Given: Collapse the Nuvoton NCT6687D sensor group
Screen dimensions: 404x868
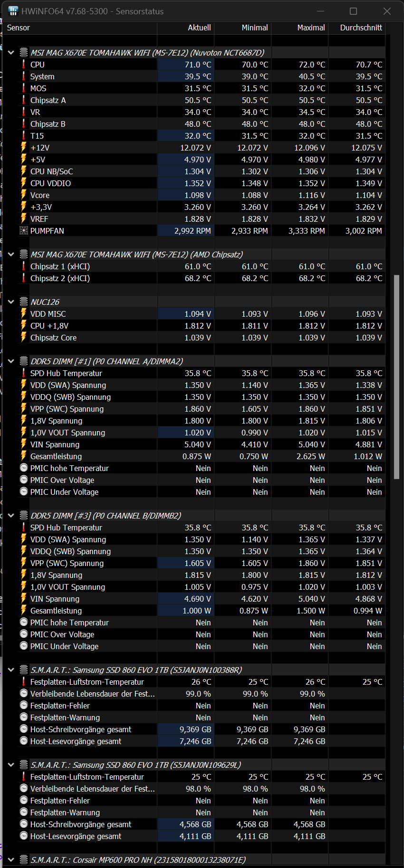Looking at the screenshot, I should (x=11, y=53).
